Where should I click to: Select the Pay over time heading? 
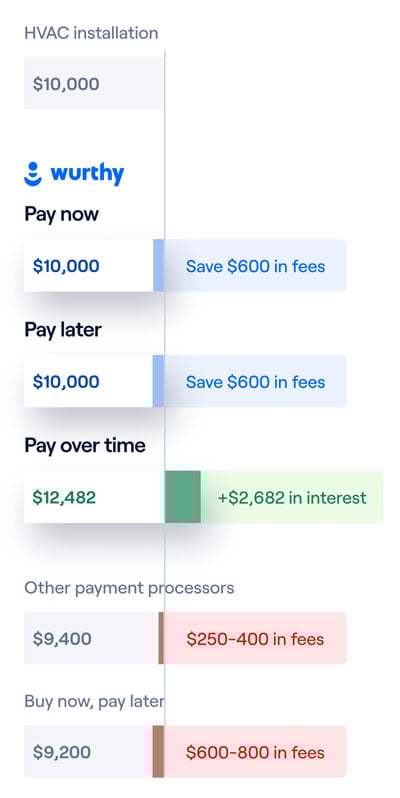click(85, 446)
